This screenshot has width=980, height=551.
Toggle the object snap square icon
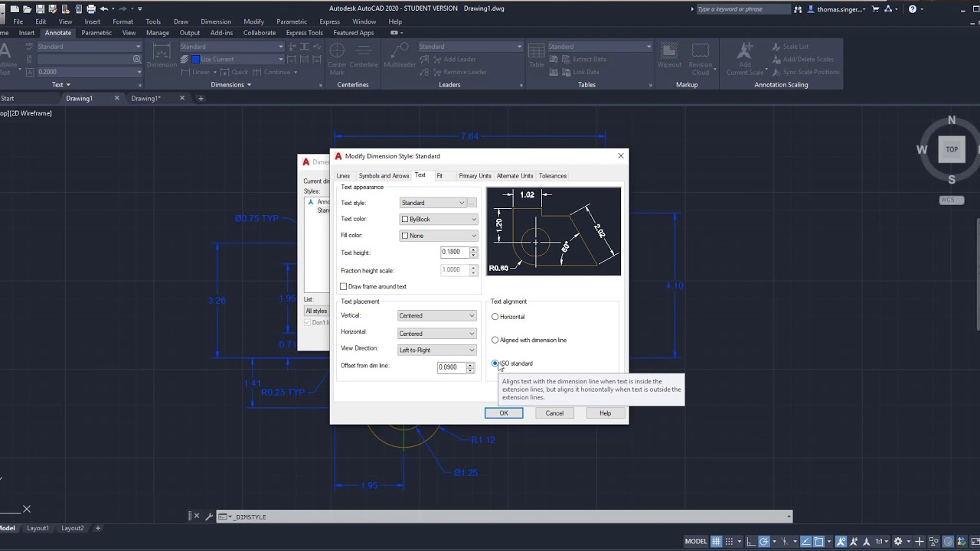(x=819, y=541)
